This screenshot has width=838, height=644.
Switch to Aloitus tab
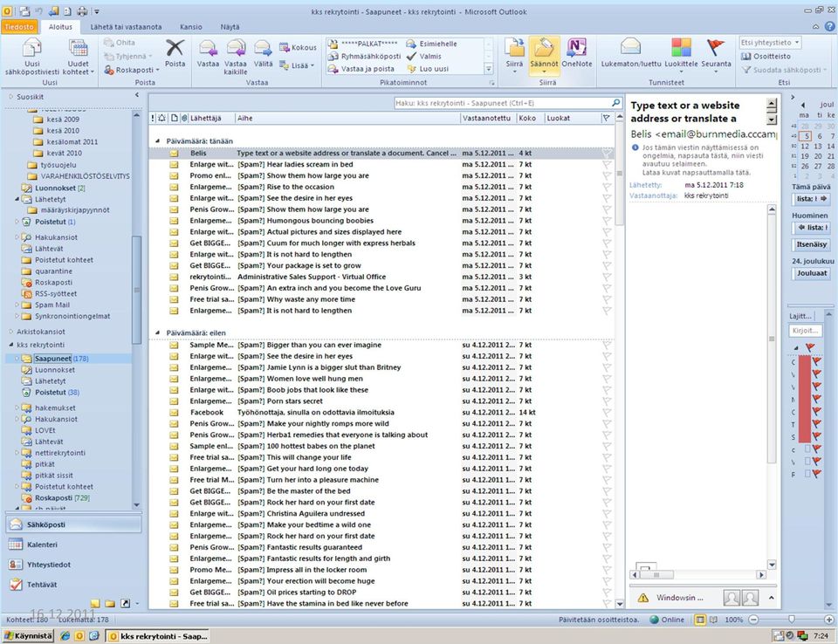point(60,27)
